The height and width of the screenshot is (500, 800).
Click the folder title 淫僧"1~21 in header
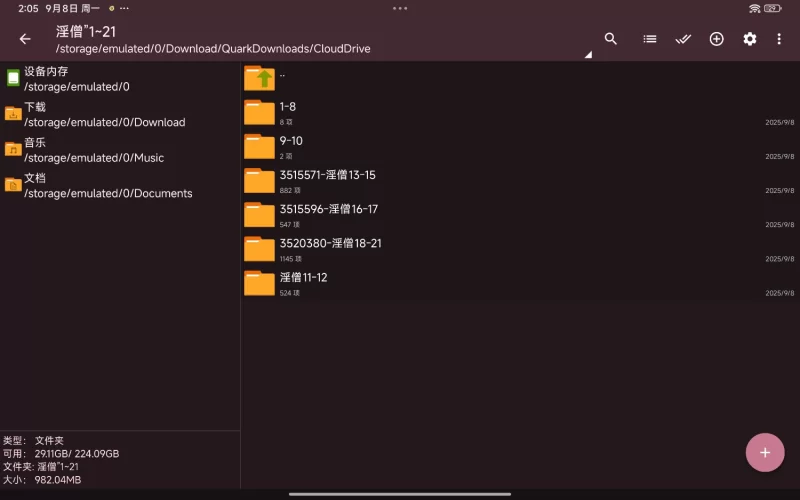(86, 32)
